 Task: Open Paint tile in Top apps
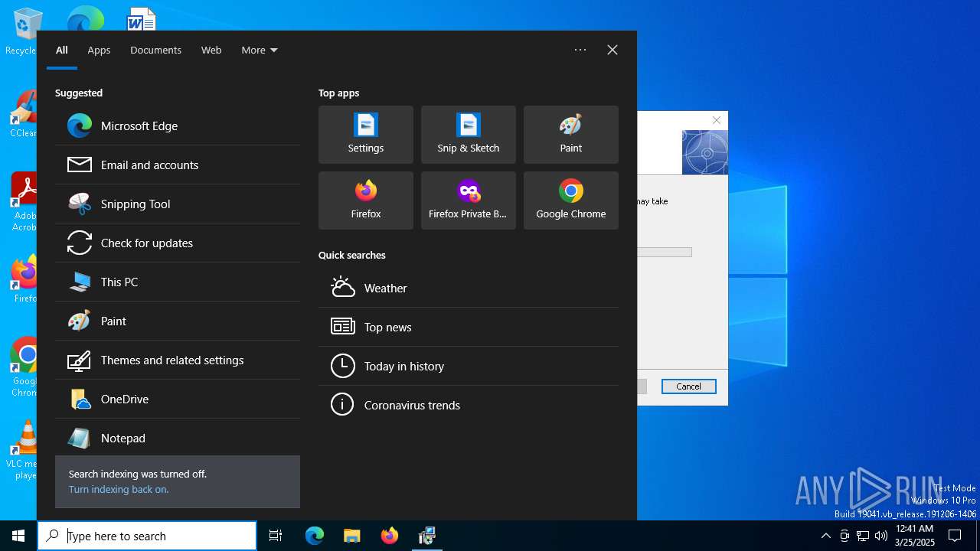click(x=571, y=135)
